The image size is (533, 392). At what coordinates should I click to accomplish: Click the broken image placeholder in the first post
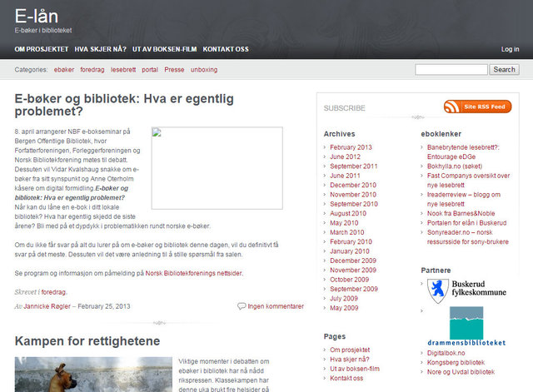coord(217,168)
